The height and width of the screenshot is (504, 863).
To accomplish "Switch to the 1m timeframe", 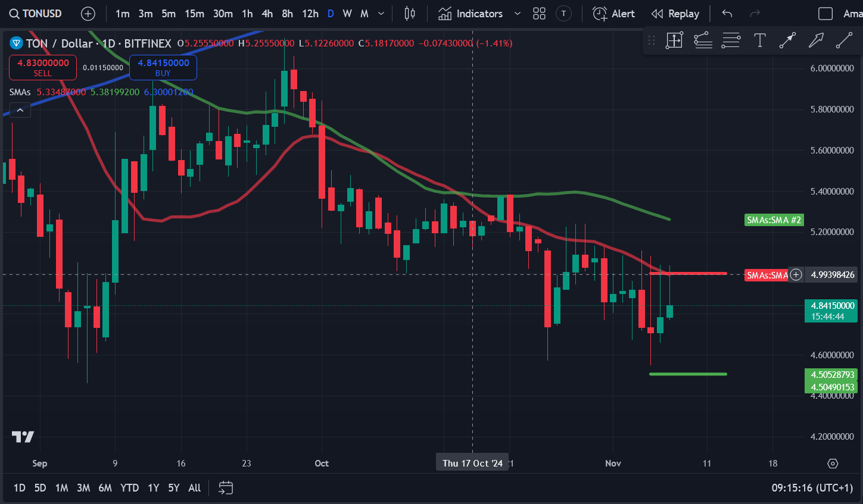I will (123, 14).
